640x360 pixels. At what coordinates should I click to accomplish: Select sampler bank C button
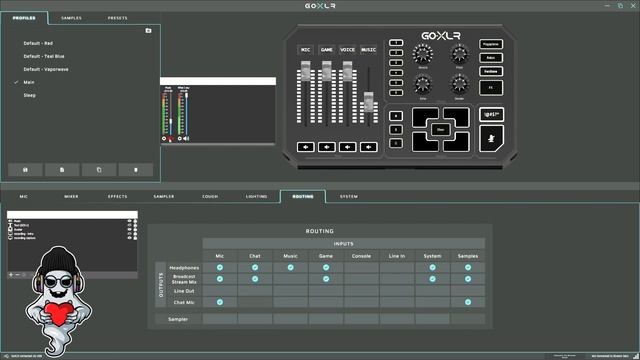click(396, 143)
